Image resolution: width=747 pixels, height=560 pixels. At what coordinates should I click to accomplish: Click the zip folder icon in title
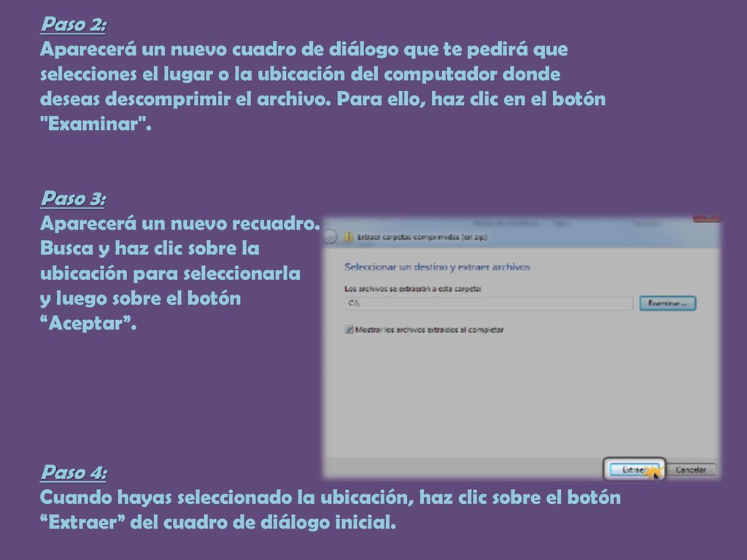[348, 237]
